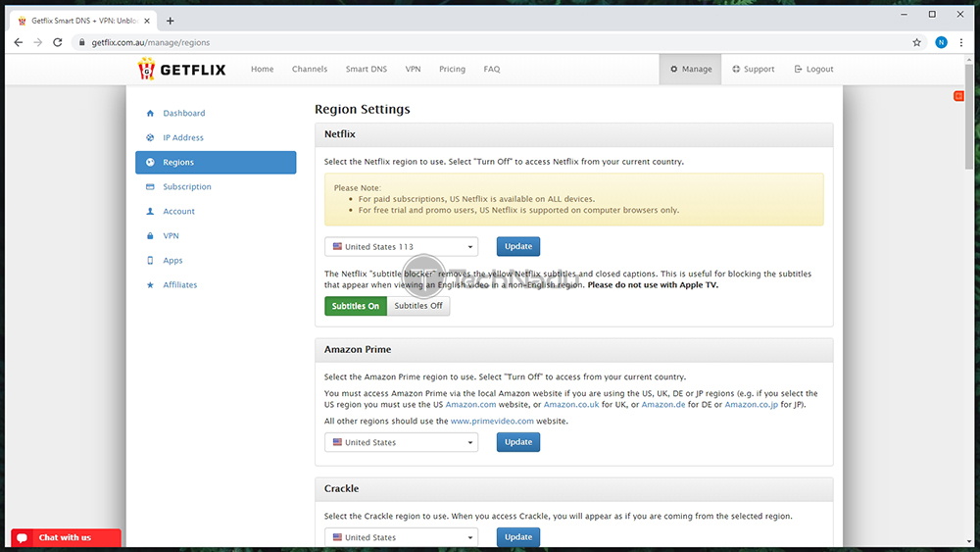Follow the www.primevideo.com link
The width and height of the screenshot is (980, 552).
coord(492,422)
